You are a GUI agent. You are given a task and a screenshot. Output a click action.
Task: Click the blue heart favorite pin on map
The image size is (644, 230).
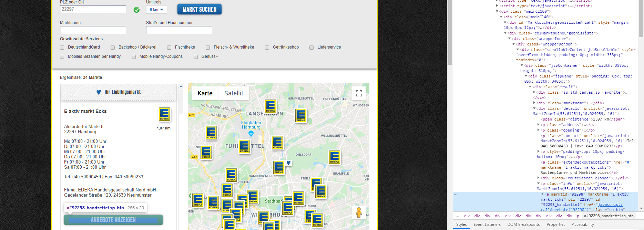(288, 163)
